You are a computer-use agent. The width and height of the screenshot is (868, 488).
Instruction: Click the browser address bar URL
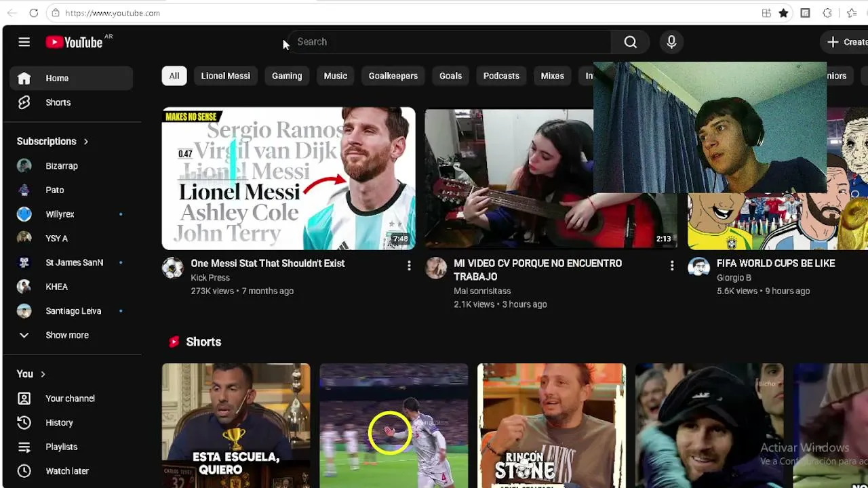pyautogui.click(x=113, y=13)
